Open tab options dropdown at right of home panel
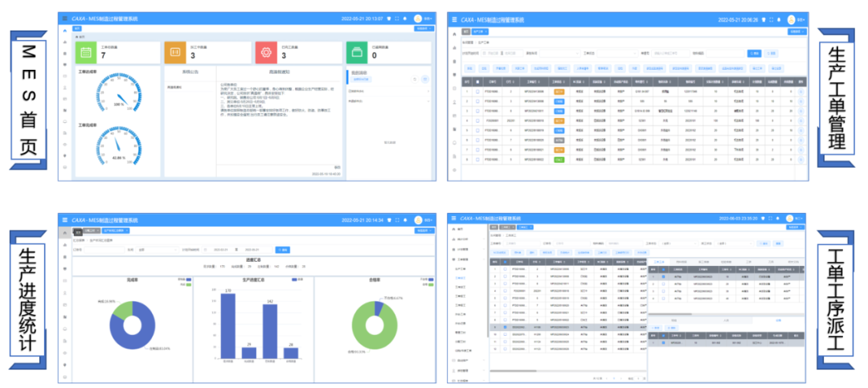Image resolution: width=868 pixels, height=388 pixels. click(x=425, y=28)
